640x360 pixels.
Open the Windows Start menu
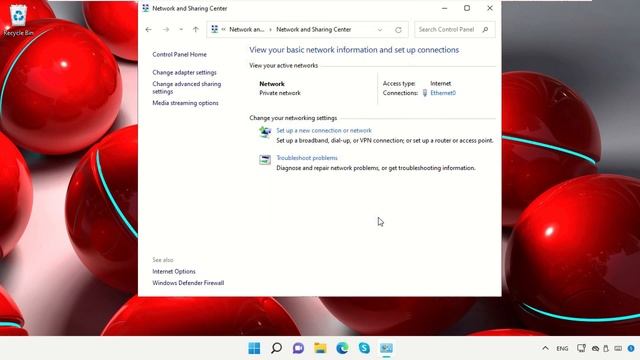(x=254, y=348)
